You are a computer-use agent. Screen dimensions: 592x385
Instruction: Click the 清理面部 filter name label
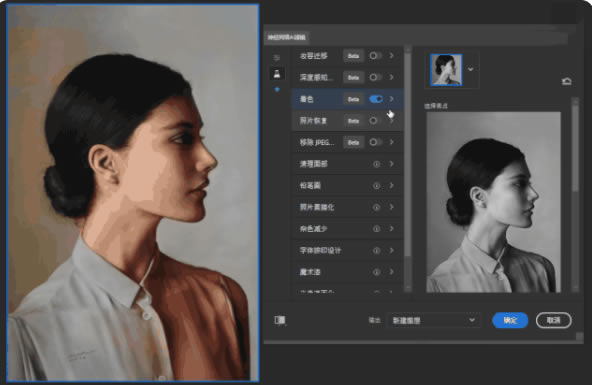pos(313,164)
